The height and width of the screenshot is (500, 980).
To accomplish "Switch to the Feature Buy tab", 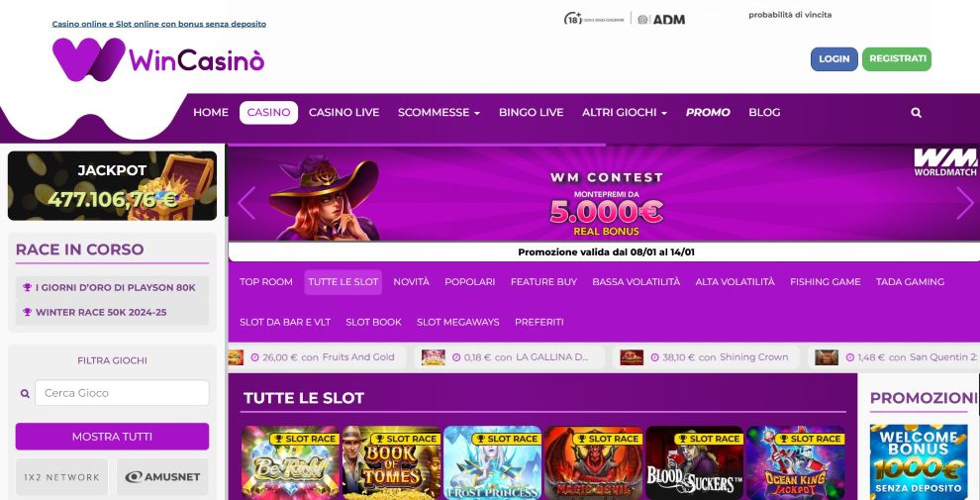I will tap(543, 282).
